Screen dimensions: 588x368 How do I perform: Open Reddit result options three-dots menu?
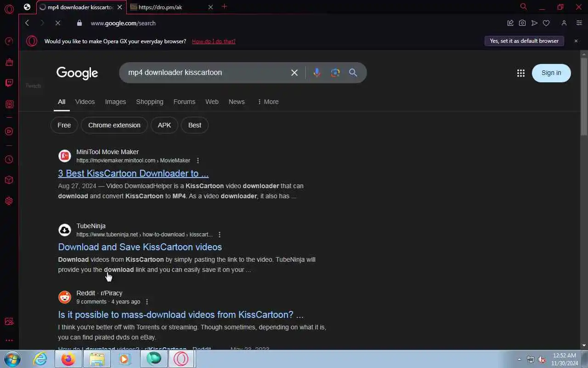(147, 302)
